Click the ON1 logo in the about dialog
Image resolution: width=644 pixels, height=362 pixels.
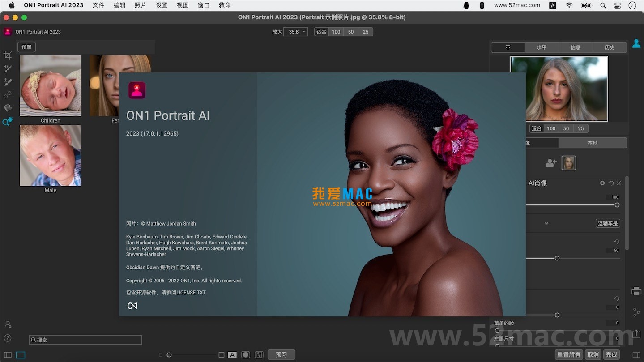(x=132, y=306)
